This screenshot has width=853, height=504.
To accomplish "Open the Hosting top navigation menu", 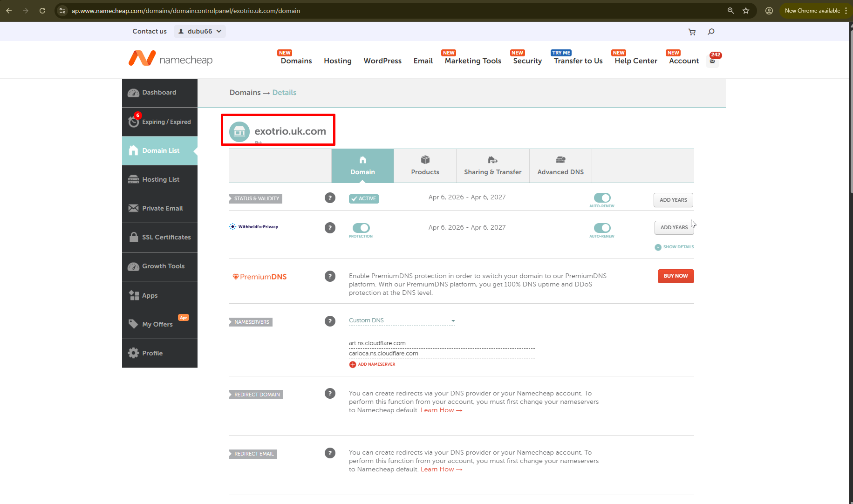I will tap(338, 61).
